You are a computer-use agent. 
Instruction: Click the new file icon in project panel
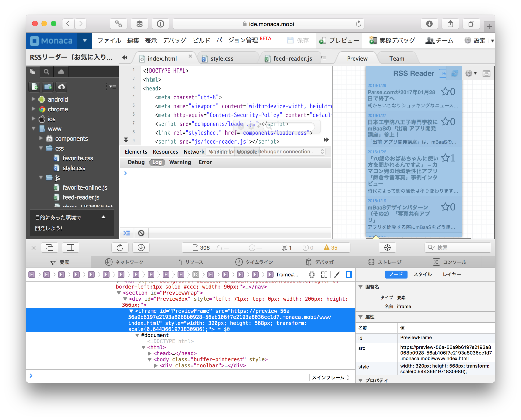pos(34,87)
